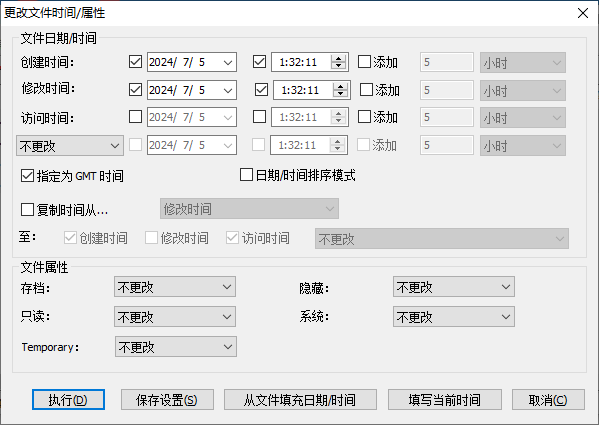Check the 访问时间 time checkbox
The width and height of the screenshot is (599, 425).
[x=259, y=116]
